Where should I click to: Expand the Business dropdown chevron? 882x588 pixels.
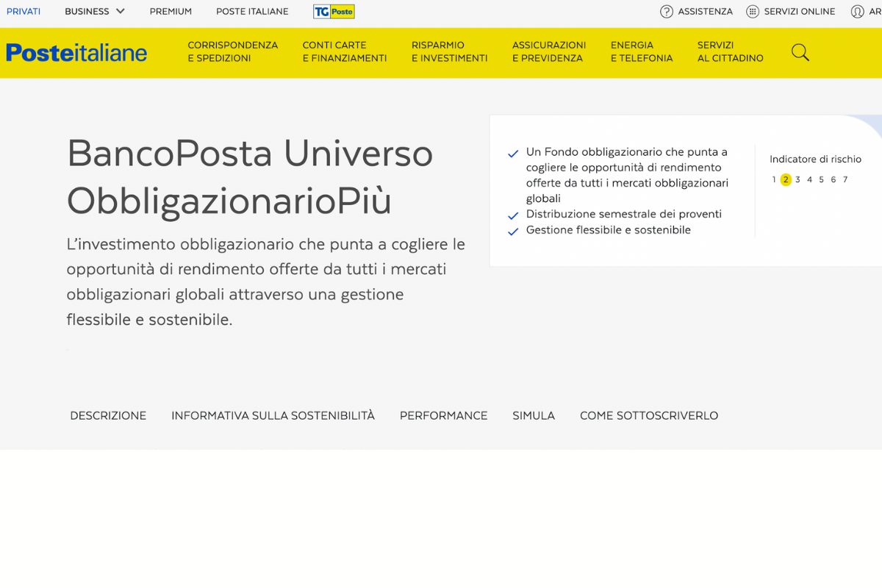pos(121,11)
